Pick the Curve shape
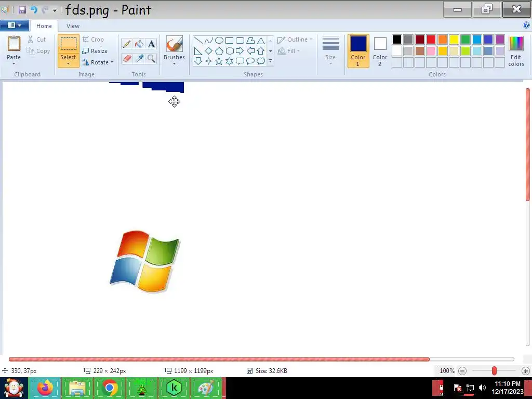532x399 pixels. coord(209,41)
